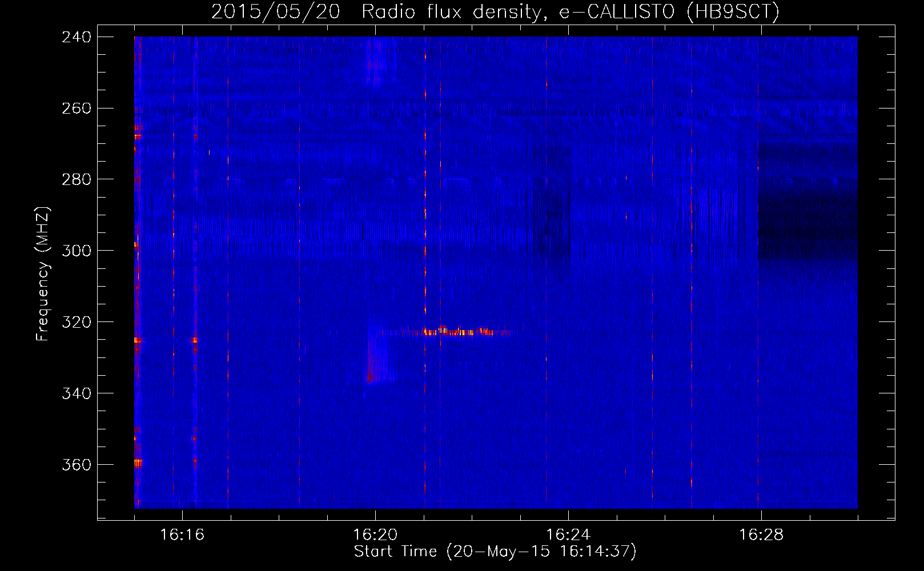This screenshot has height=571, width=924.
Task: Click the 260 frequency tick label
Action: (77, 108)
